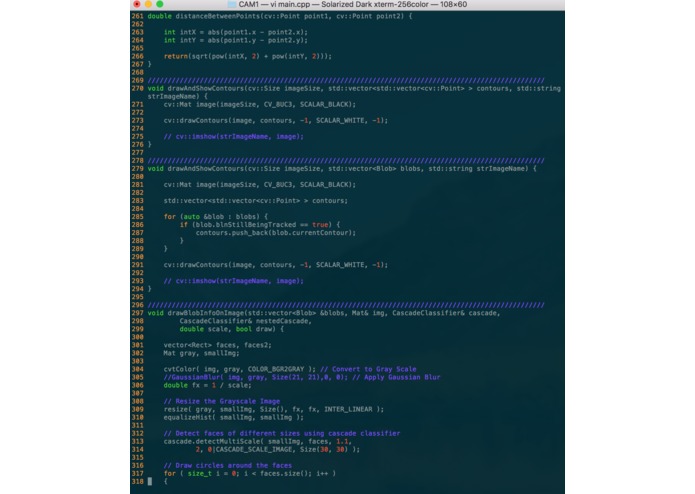Click 'CASCADE_SCALE_IMAGE' on line 314
The height and width of the screenshot is (494, 695).
254,449
